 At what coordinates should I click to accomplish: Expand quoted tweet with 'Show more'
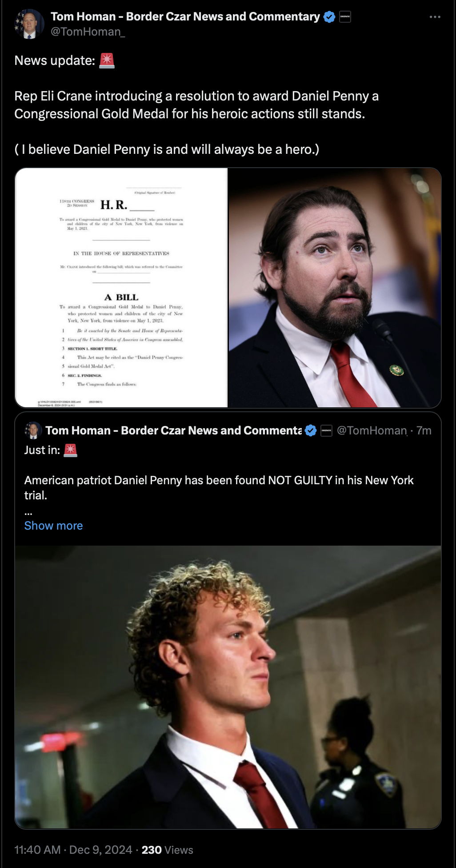53,526
